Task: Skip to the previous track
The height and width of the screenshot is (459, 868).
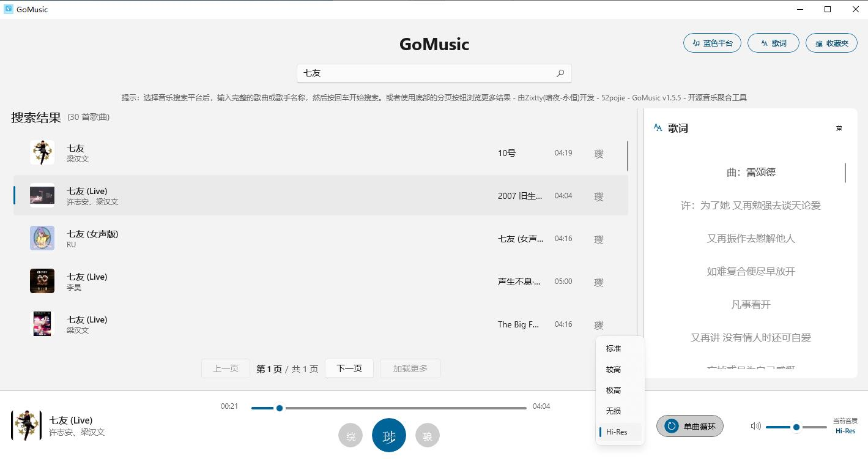Action: [351, 436]
